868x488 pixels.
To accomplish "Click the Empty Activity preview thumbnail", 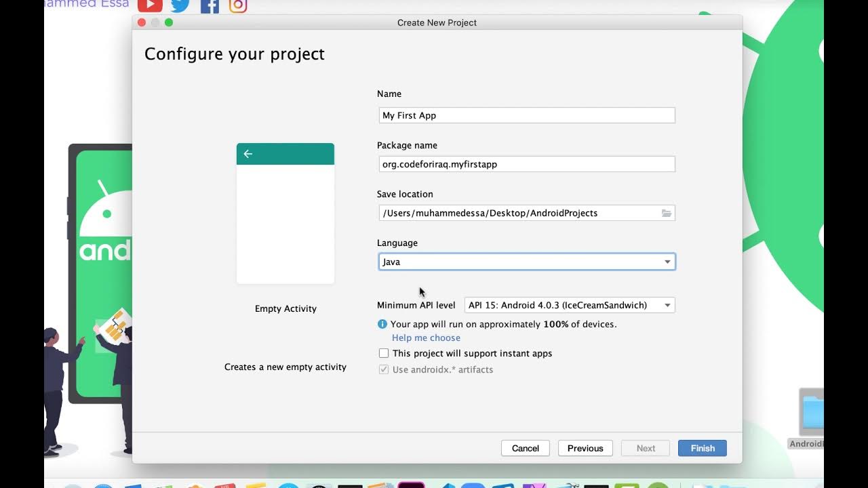I will [x=285, y=213].
